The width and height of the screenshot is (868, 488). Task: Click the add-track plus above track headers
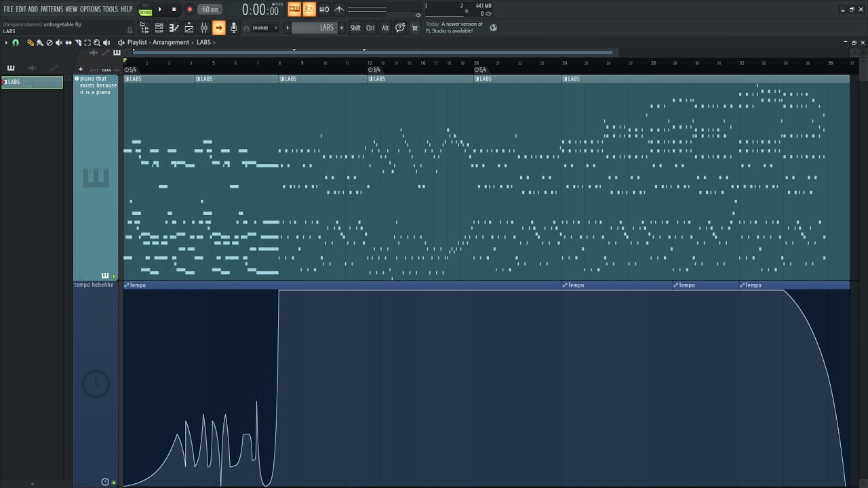click(80, 69)
